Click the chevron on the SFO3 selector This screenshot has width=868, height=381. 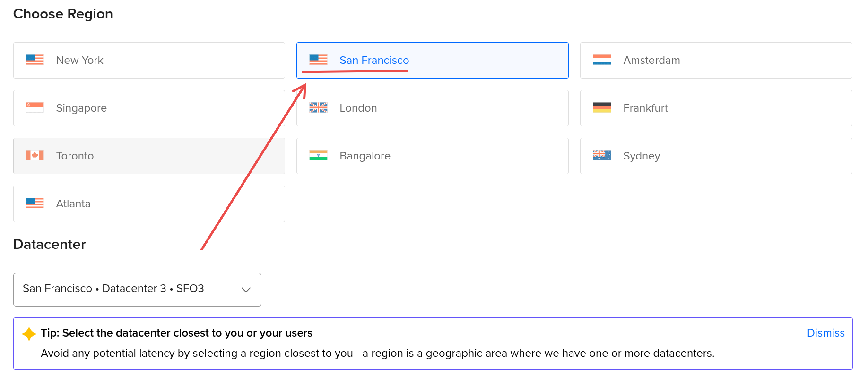pyautogui.click(x=245, y=289)
